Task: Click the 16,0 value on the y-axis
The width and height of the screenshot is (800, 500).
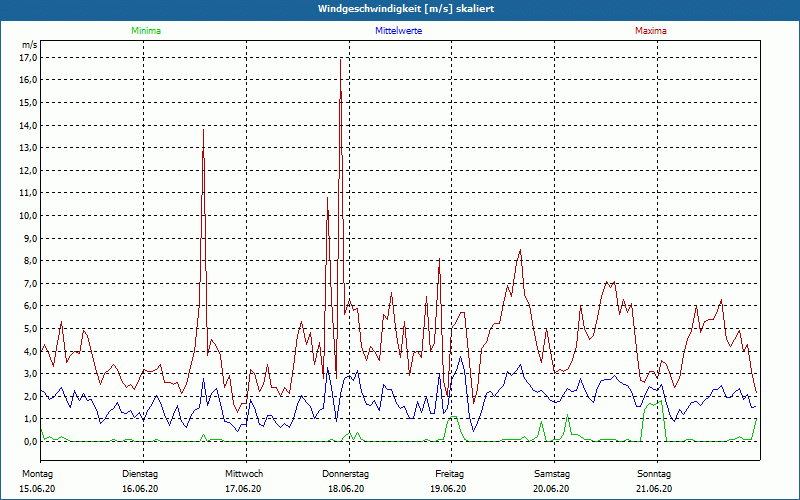Action: tap(29, 80)
